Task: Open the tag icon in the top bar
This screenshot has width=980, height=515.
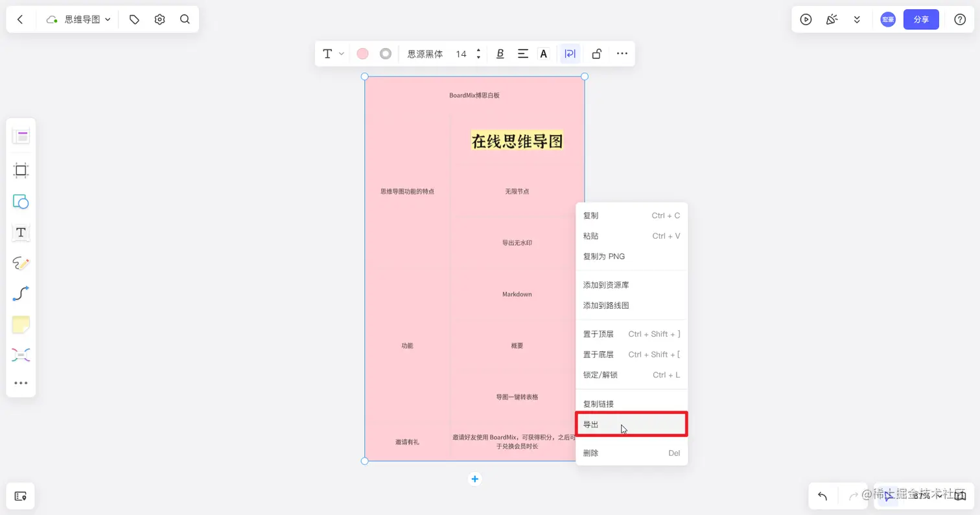Action: coord(134,19)
